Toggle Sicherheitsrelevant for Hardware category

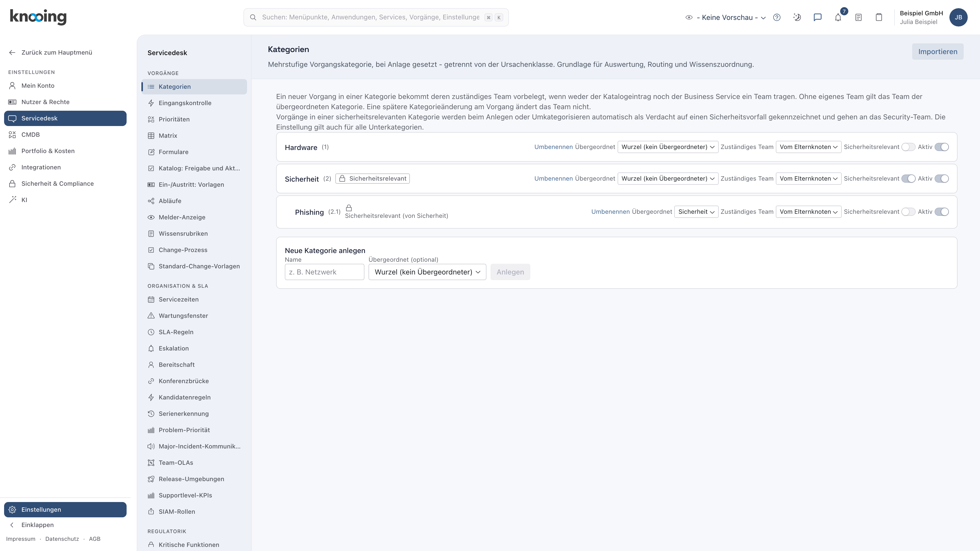[x=908, y=147]
